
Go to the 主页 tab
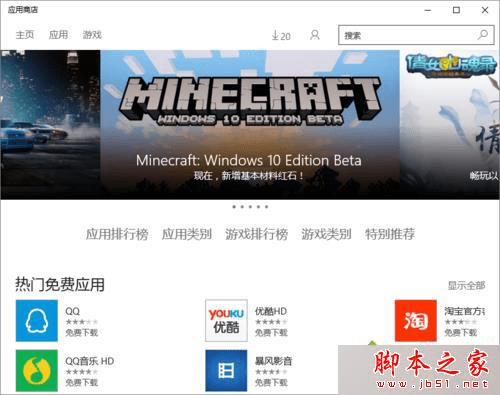(x=25, y=35)
